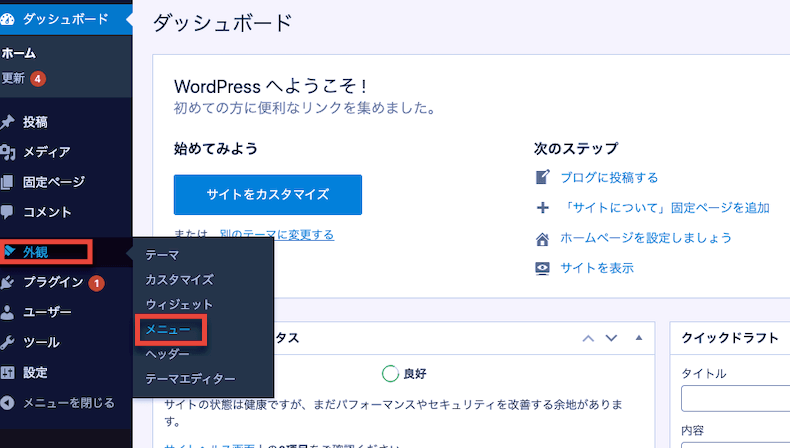
Task: Click the quick draft タイトル input field
Action: pyautogui.click(x=736, y=399)
